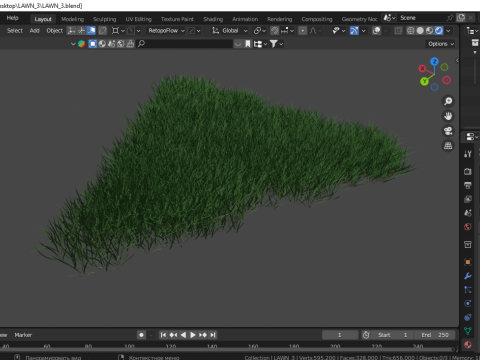Click the viewport zoom magnifier icon
The height and width of the screenshot is (360, 480).
[448, 101]
